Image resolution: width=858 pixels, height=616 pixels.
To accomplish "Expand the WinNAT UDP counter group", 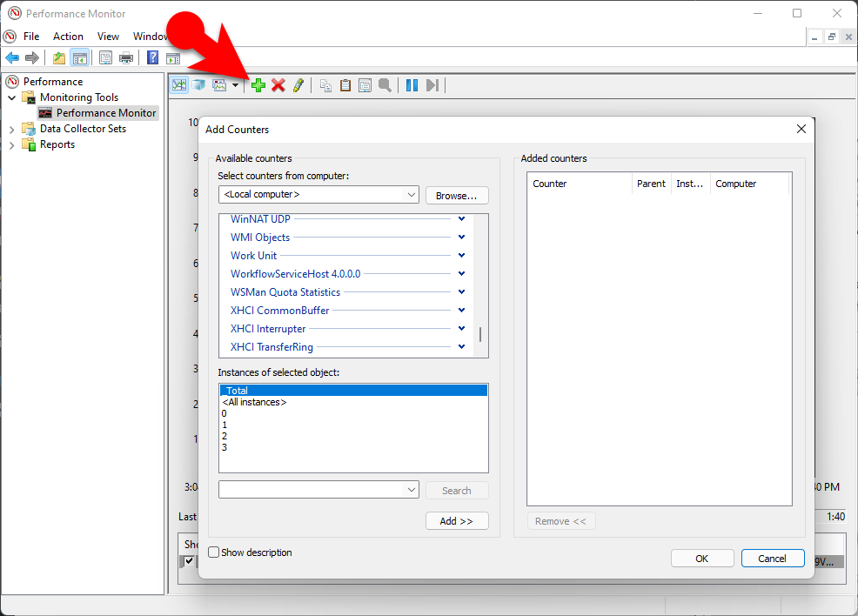I will (x=461, y=219).
